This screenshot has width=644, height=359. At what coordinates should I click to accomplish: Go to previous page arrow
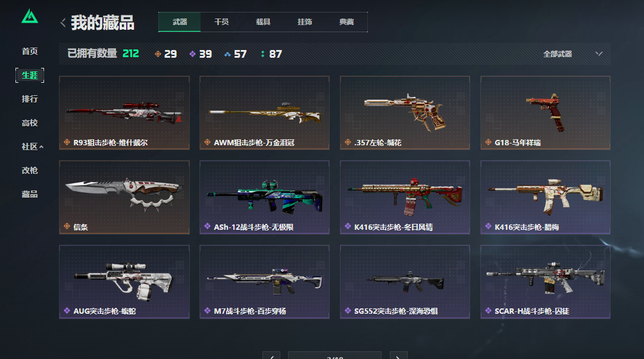[271, 355]
